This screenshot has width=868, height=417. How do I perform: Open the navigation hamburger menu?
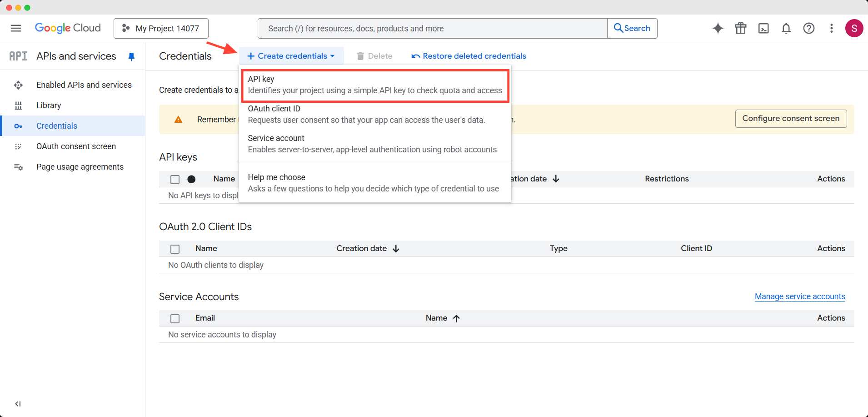click(x=15, y=28)
